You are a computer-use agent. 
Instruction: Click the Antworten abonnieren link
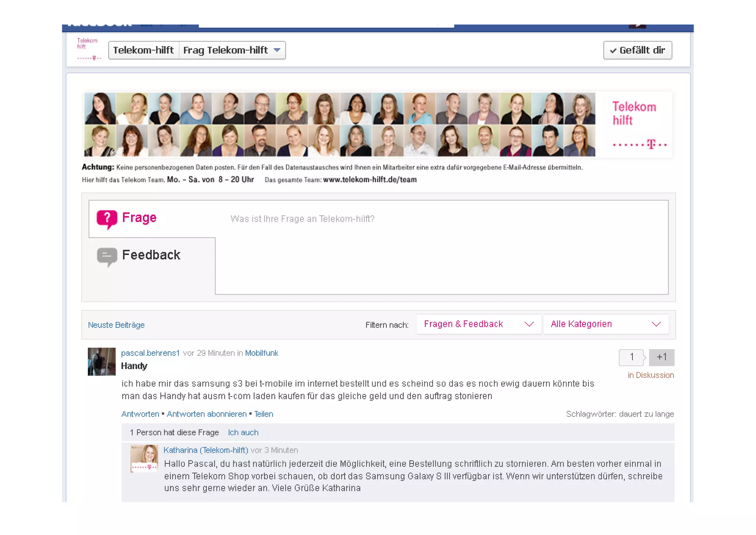click(x=206, y=414)
